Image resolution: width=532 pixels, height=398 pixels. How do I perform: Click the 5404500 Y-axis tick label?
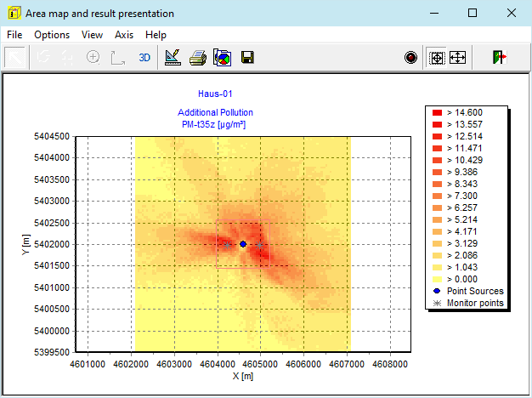(x=52, y=137)
